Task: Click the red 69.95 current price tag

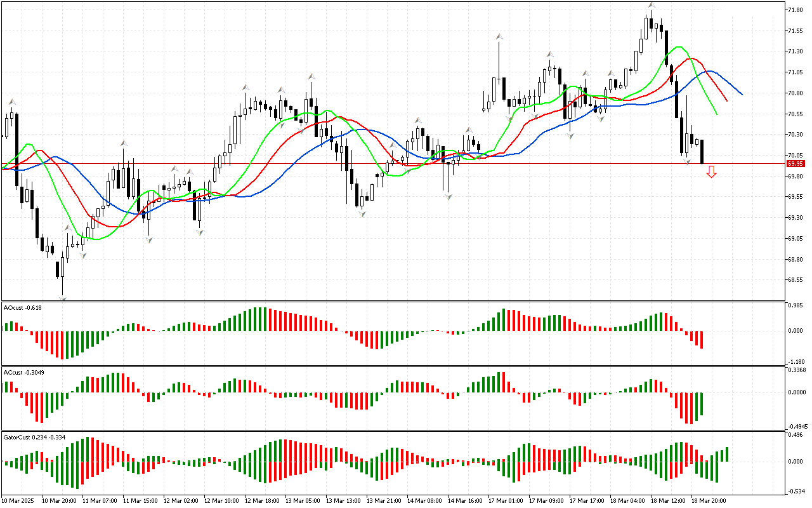Action: (796, 163)
